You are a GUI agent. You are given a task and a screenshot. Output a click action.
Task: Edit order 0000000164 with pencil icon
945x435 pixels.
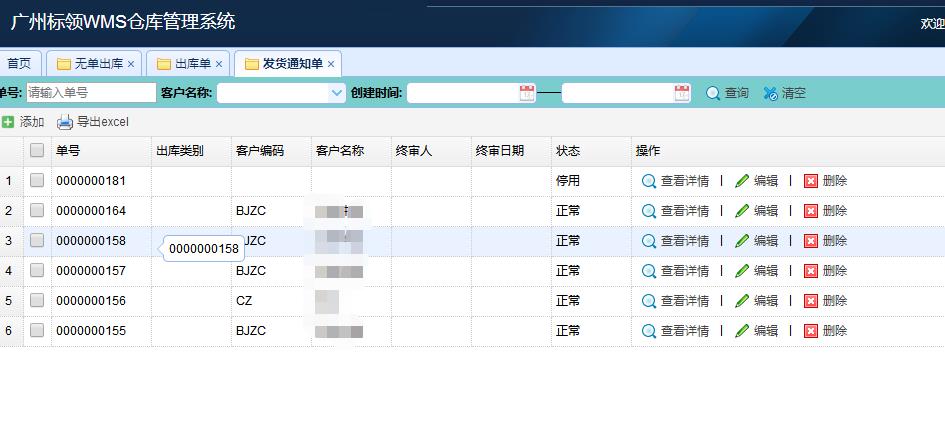tap(741, 211)
